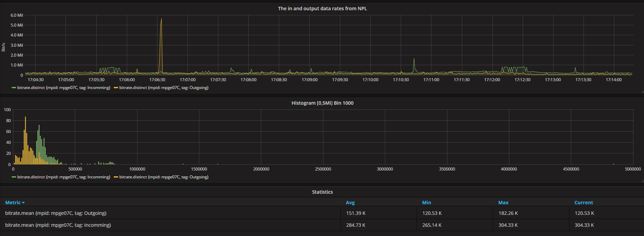Open color picker for histogram Incoming swatch

[x=14, y=177]
